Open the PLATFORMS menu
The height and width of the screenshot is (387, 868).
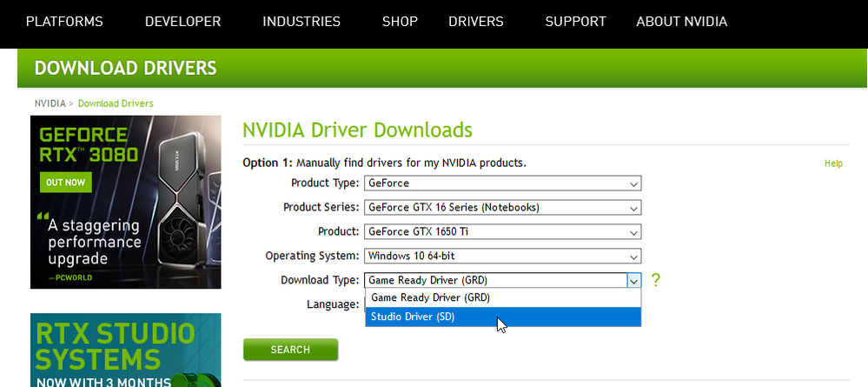pos(64,22)
